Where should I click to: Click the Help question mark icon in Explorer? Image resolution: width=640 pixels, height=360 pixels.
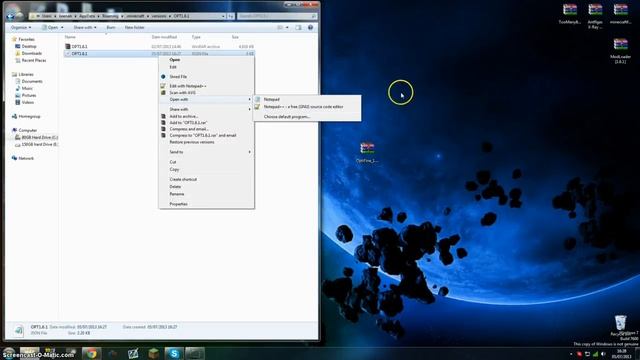tap(310, 27)
